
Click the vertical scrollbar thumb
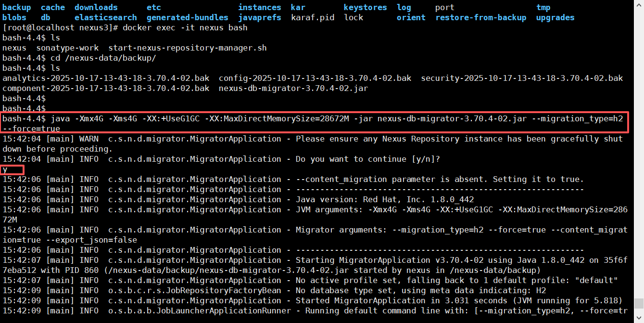(639, 303)
